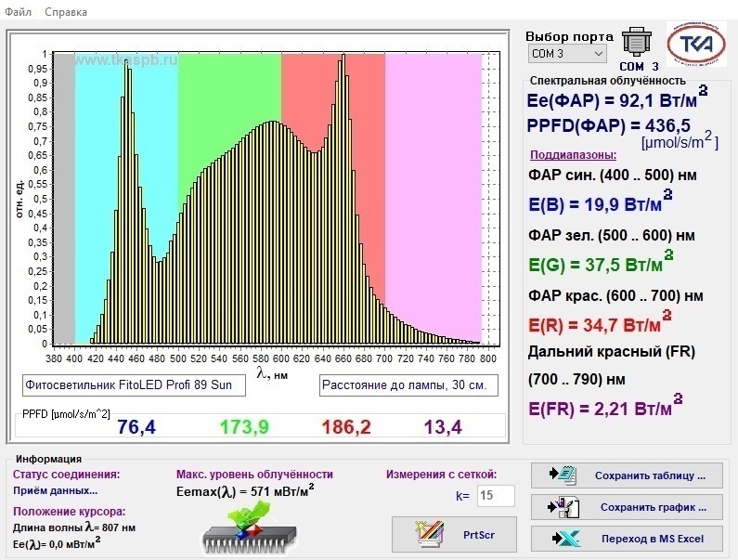
Task: Click Сохранить график button
Action: point(627,507)
